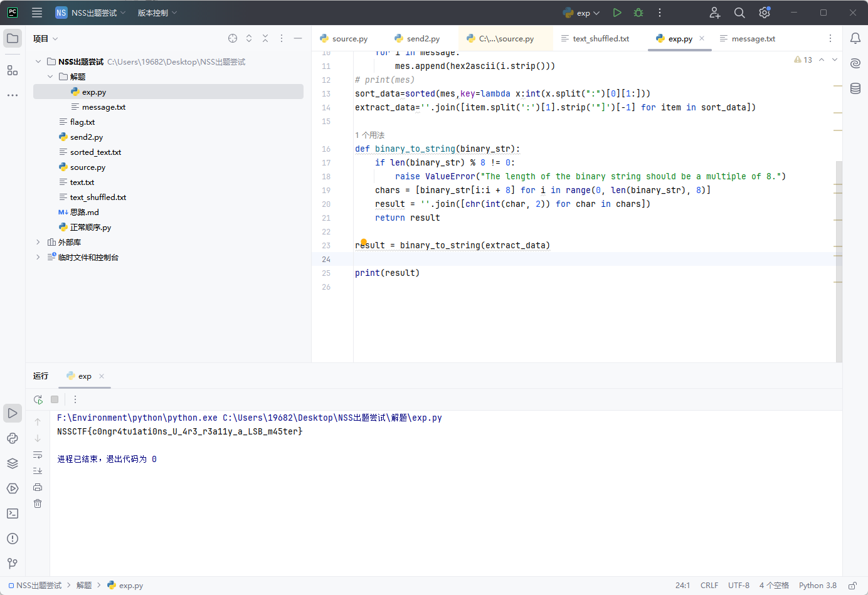Viewport: 868px width, 595px height.
Task: Toggle soft-wrap in the run console
Action: (38, 455)
